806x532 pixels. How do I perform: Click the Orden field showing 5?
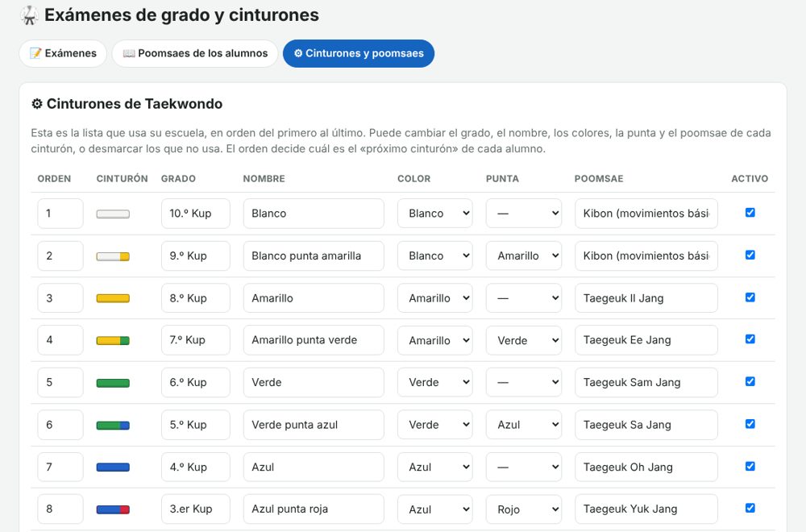60,382
